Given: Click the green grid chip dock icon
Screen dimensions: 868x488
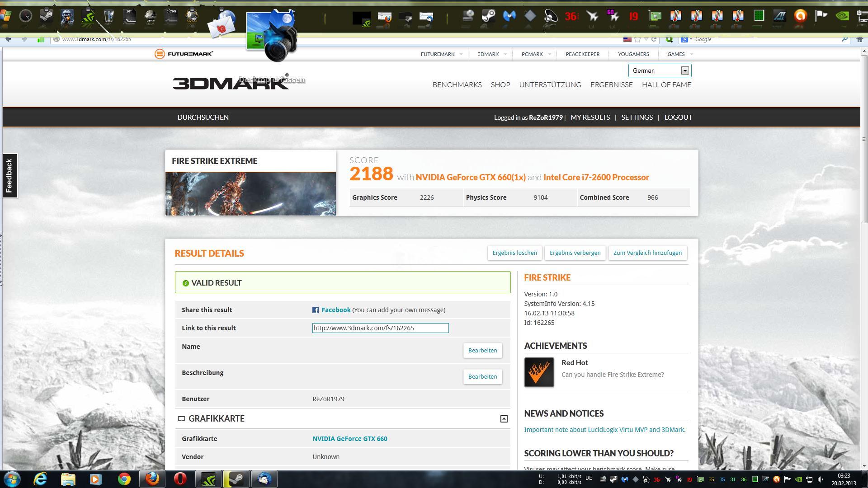Looking at the screenshot, I should 759,17.
